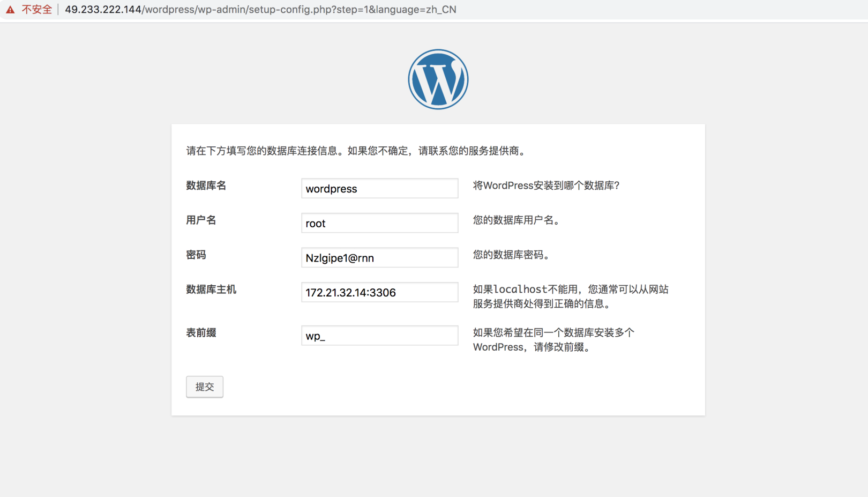The width and height of the screenshot is (868, 497).
Task: Click the localhost hint for database host
Action: coord(571,296)
